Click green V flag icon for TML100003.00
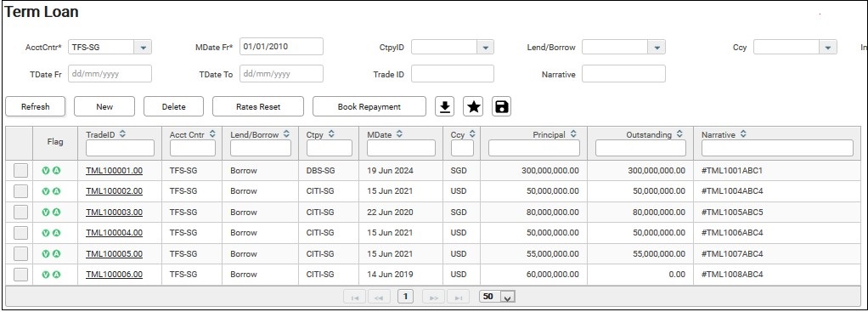 [46, 213]
